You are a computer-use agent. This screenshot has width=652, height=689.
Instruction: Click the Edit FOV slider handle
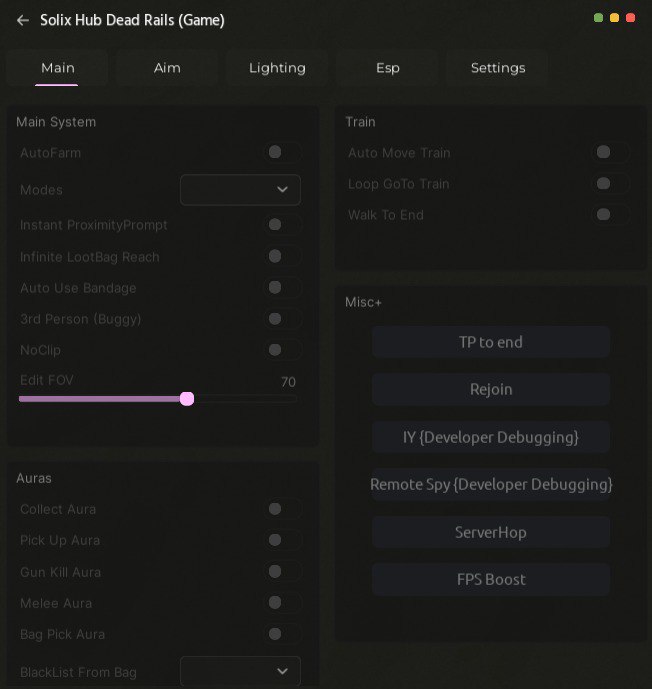[187, 399]
